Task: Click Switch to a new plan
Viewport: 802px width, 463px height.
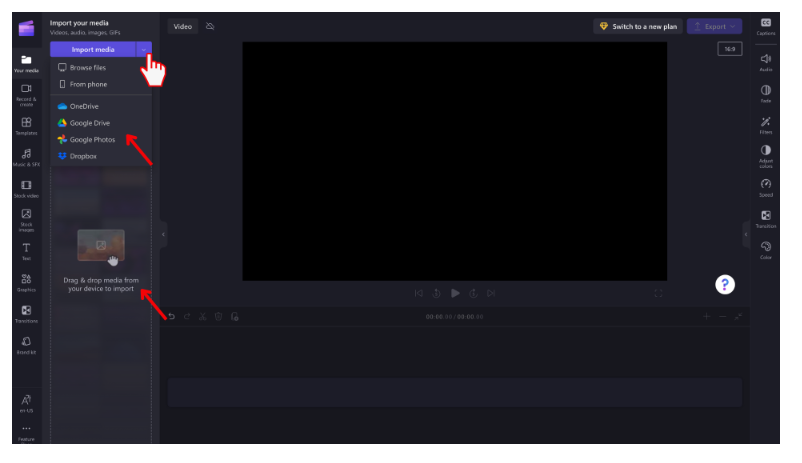Action: 638,27
